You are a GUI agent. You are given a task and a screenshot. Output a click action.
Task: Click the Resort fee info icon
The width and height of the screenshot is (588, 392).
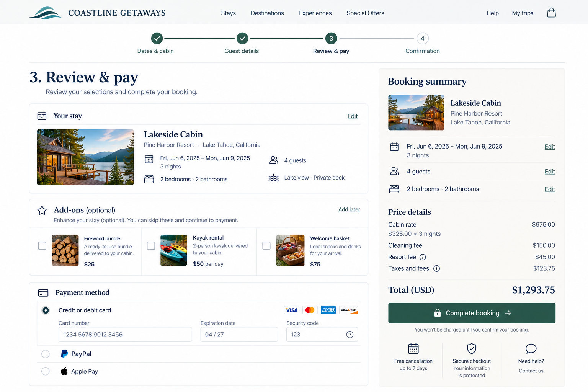[x=423, y=257]
